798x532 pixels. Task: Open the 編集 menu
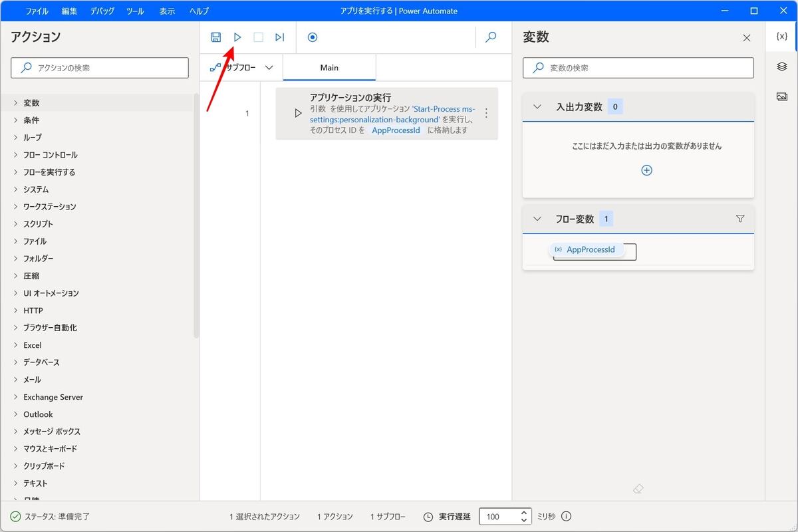(69, 11)
